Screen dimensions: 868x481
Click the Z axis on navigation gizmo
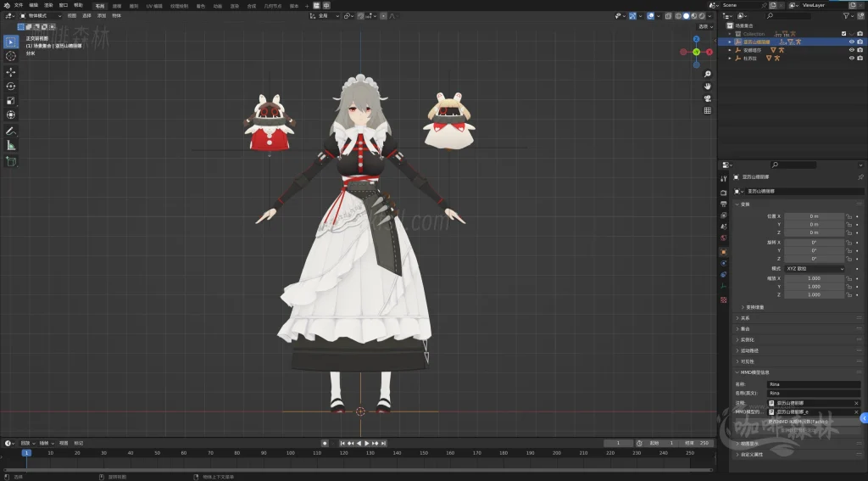click(697, 39)
